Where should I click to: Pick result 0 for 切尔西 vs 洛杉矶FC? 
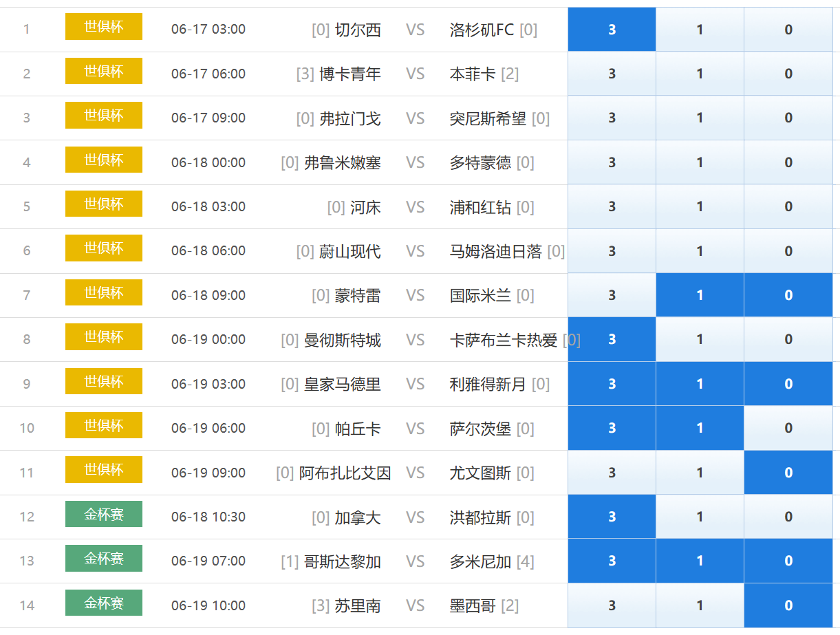(788, 30)
